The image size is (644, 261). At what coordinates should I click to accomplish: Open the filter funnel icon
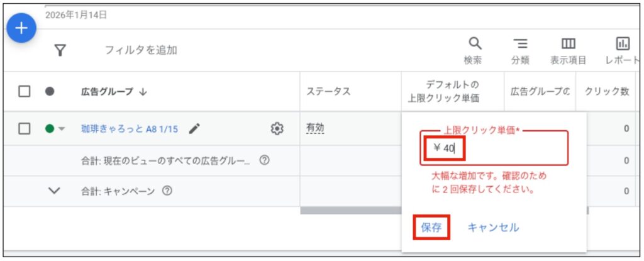61,50
